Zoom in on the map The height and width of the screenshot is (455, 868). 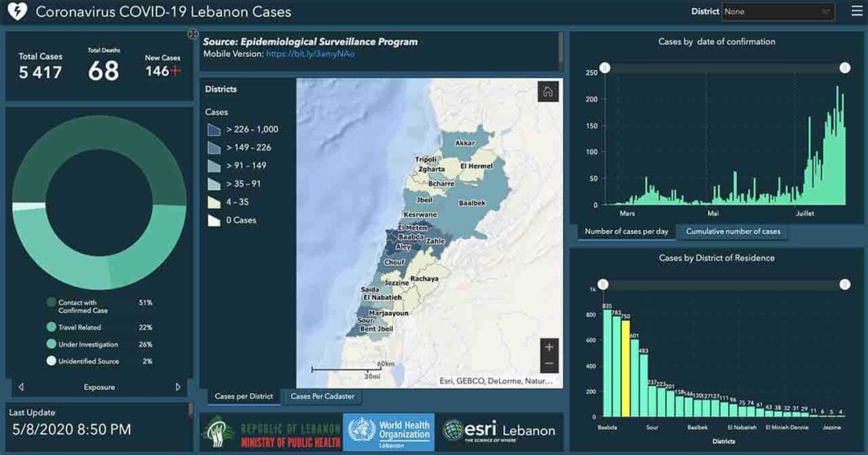pos(549,348)
